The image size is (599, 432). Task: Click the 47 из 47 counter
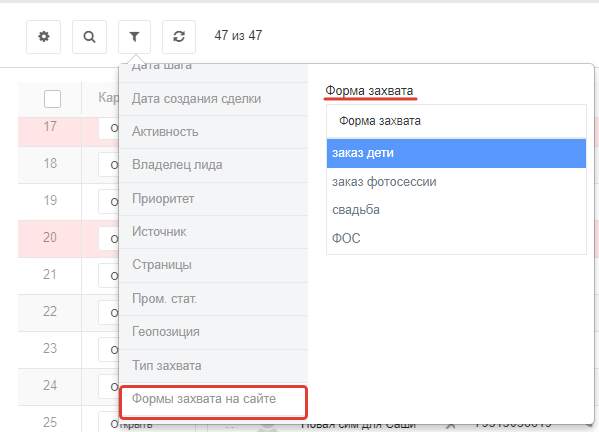[238, 36]
